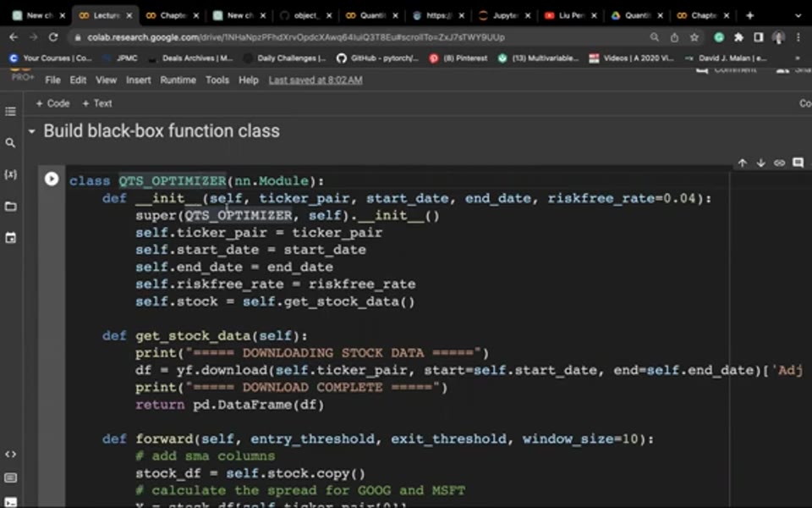Add a new Code cell
Viewport: 812px width, 508px height.
52,103
